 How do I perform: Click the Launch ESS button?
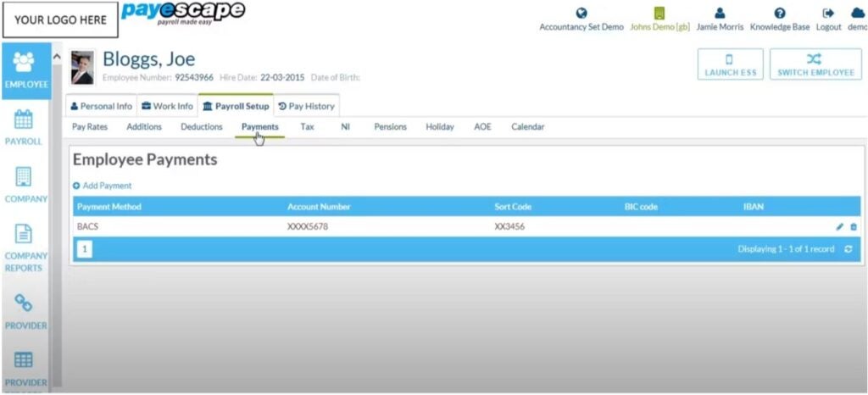tap(730, 64)
